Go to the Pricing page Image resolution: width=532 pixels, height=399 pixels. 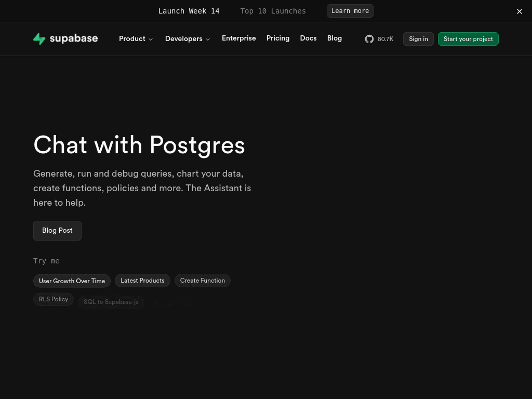[278, 38]
